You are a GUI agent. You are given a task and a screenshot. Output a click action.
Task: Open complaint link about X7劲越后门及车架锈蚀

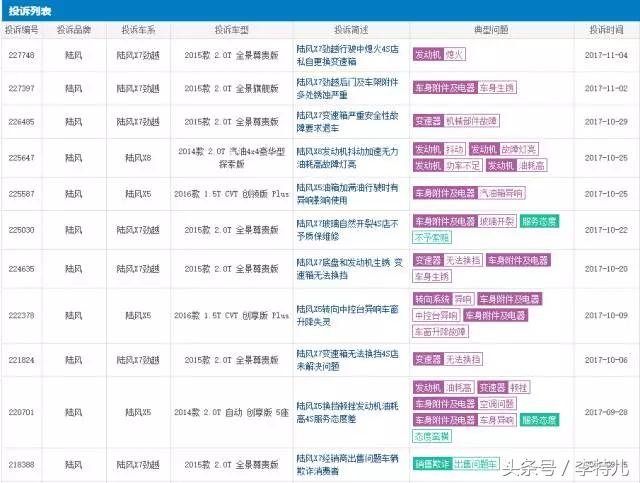347,88
